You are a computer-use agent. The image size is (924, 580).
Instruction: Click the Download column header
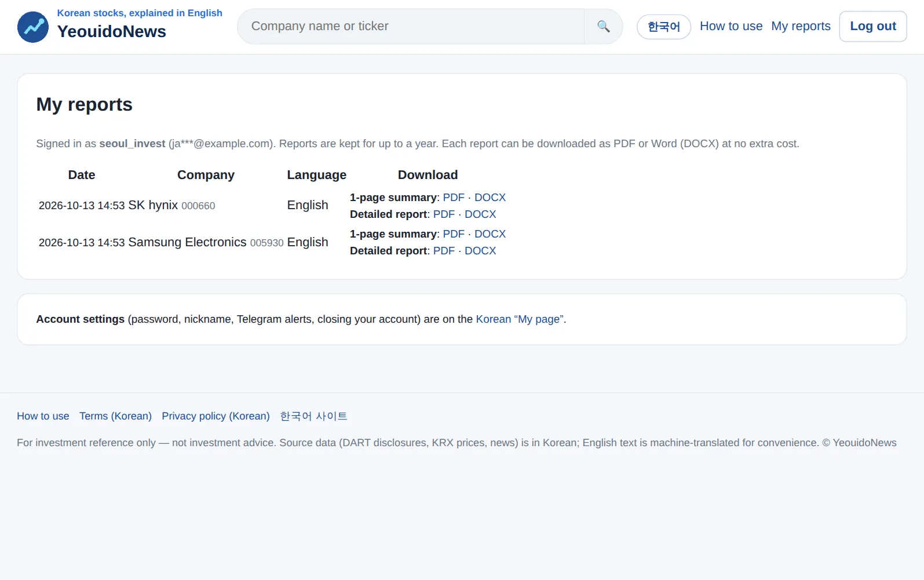click(428, 175)
